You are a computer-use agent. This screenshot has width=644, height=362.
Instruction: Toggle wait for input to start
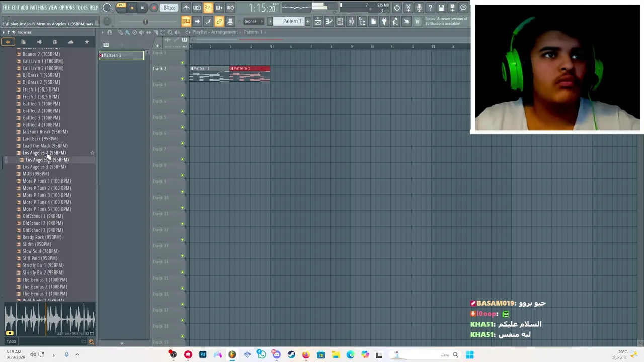coord(197,8)
